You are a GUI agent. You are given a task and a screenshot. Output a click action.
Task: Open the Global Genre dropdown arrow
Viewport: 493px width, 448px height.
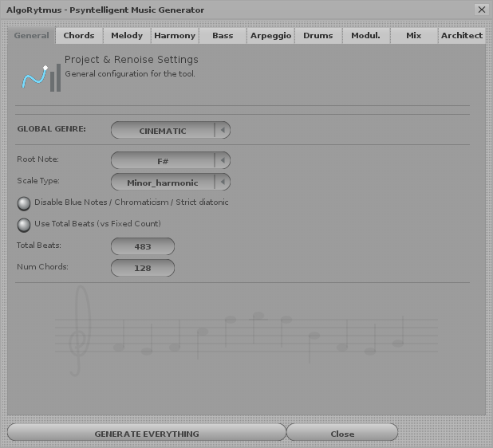pyautogui.click(x=223, y=130)
